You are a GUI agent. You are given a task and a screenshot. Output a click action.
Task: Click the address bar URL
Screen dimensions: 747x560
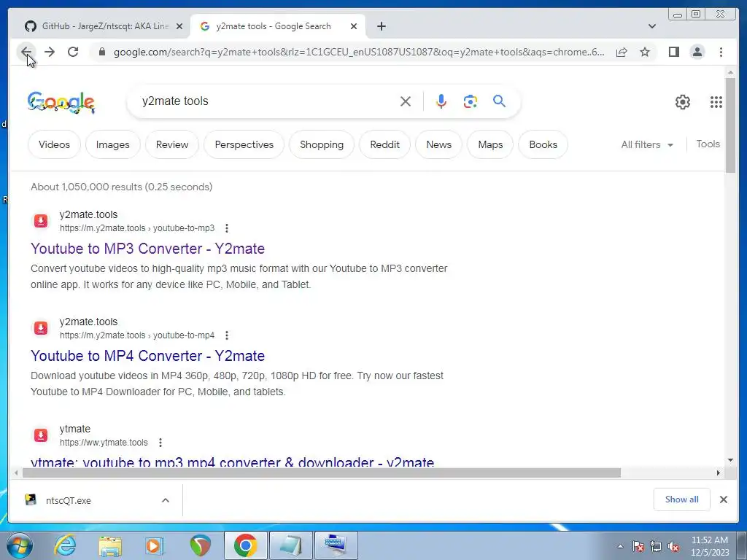(x=359, y=52)
